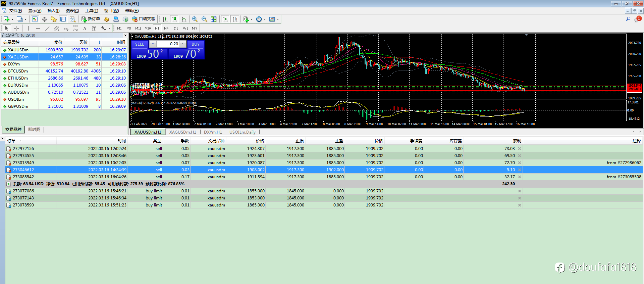This screenshot has width=644, height=284.
Task: Click the 新订单 new order button
Action: (91, 19)
